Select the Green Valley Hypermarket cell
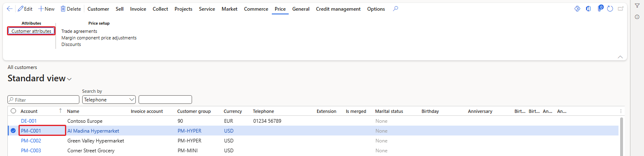Image resolution: width=644 pixels, height=156 pixels. pyautogui.click(x=95, y=140)
